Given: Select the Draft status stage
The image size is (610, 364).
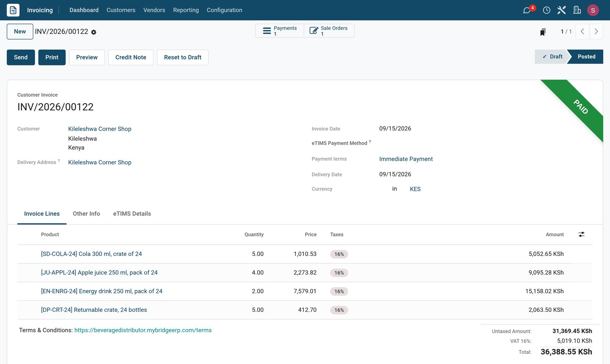Looking at the screenshot, I should tap(552, 57).
